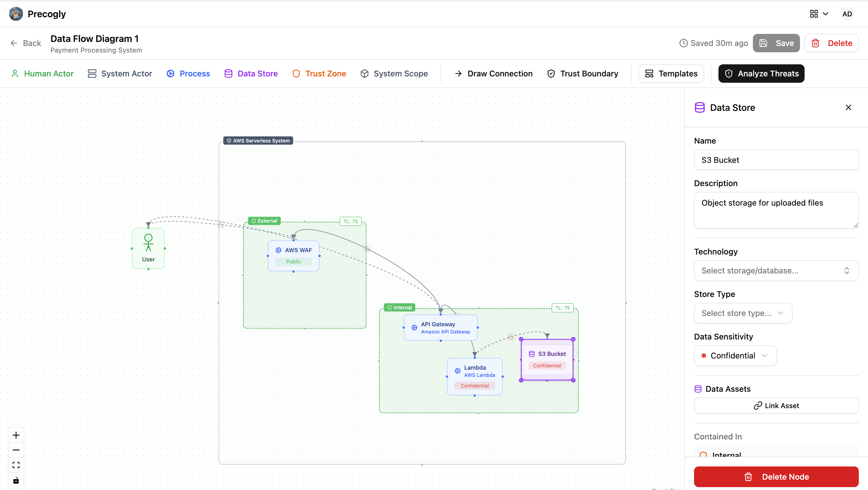This screenshot has width=868, height=490.
Task: Click the Description text area
Action: pos(776,211)
